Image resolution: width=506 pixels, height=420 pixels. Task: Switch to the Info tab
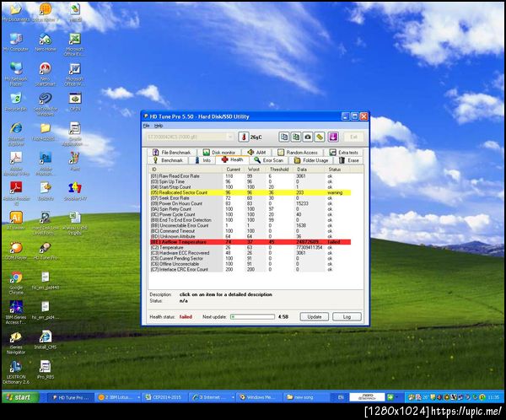click(203, 160)
